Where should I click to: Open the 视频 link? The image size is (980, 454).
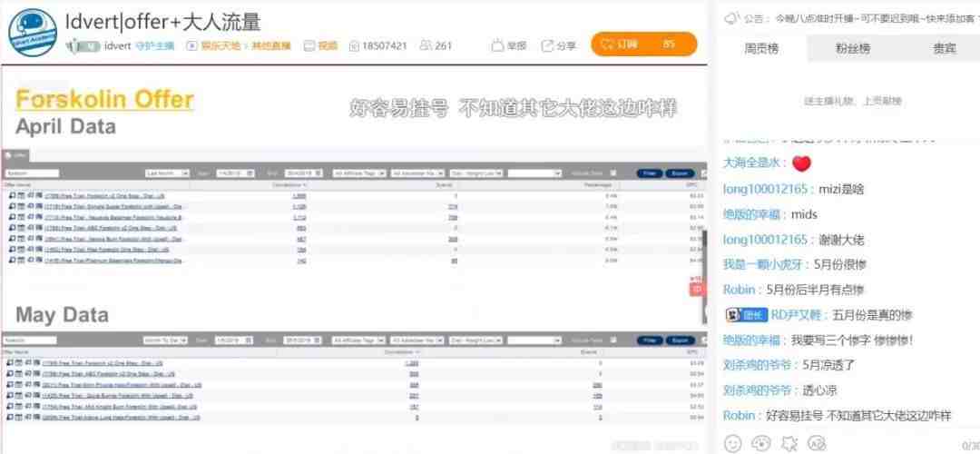click(x=328, y=45)
